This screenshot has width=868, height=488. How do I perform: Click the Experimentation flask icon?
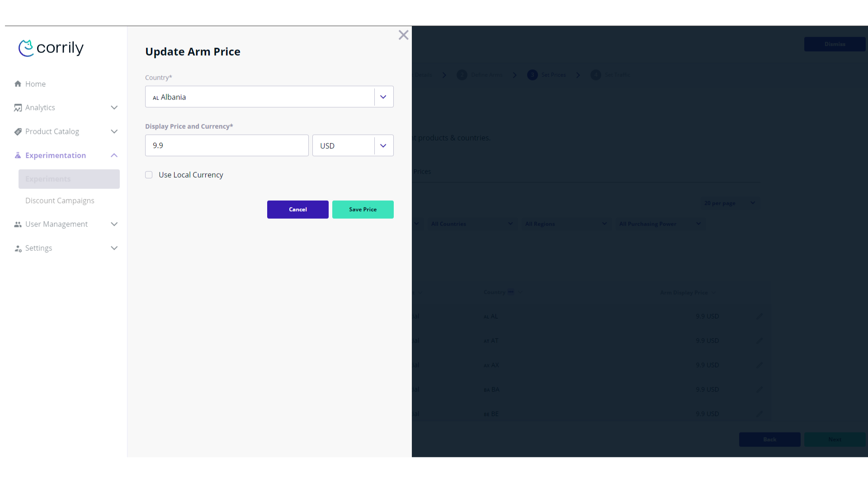[18, 155]
